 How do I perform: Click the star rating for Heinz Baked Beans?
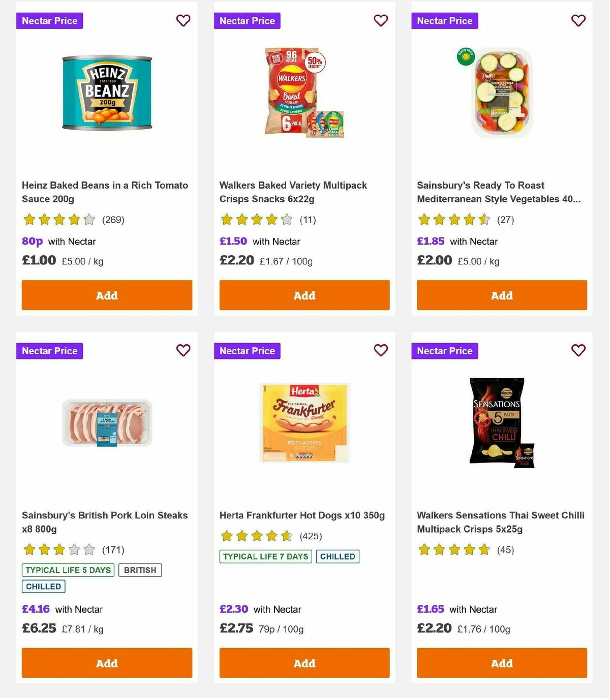[58, 220]
